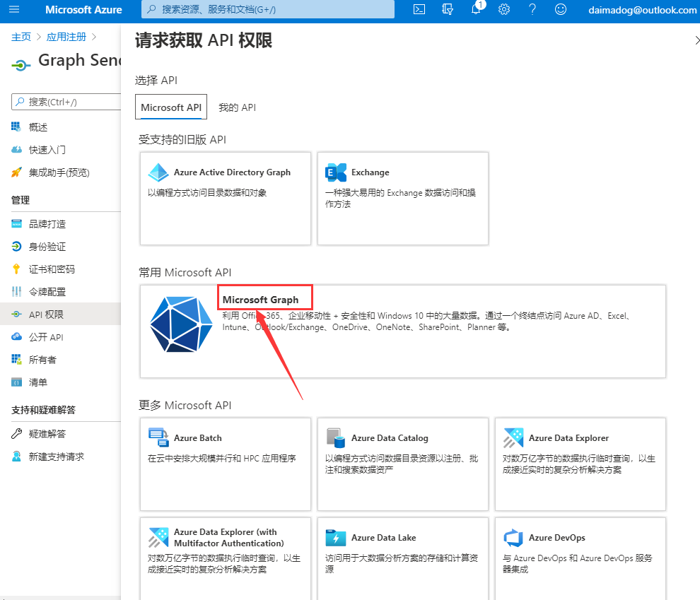700x600 pixels.
Task: Choose the Azure Data Lake card title
Action: 383,538
